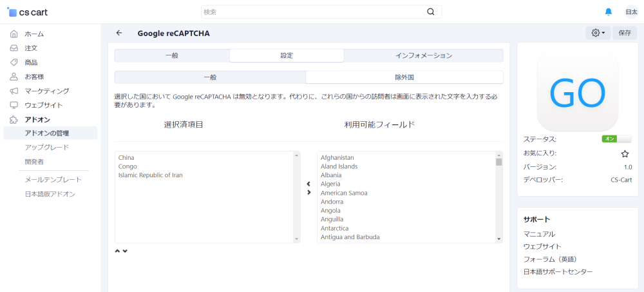Open the notifications bell
Viewport: 644px width, 292px height.
(x=609, y=12)
